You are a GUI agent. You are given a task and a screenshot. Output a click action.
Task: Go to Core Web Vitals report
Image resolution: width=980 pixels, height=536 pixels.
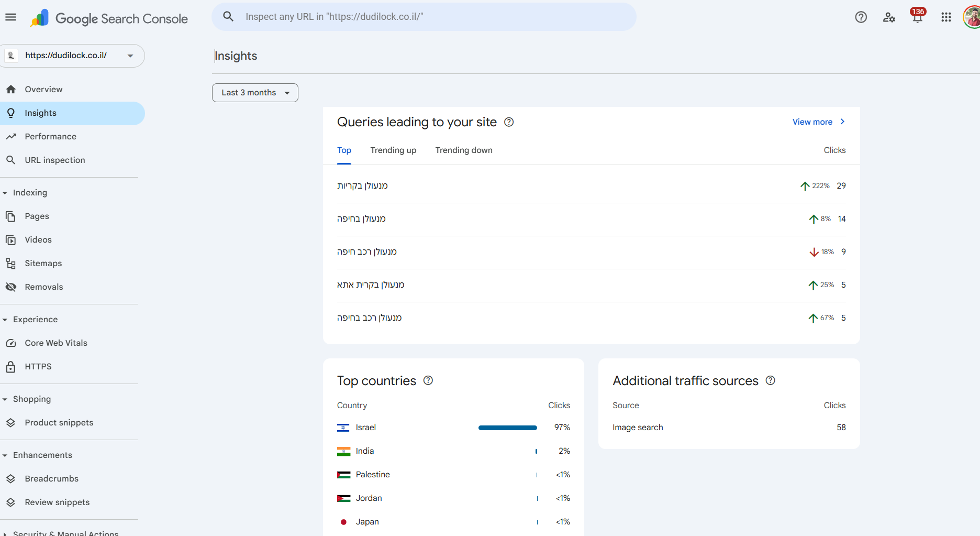pyautogui.click(x=56, y=343)
